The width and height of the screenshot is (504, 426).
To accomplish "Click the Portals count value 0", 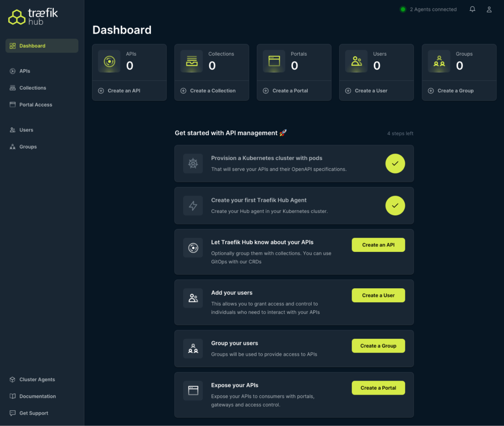I will pyautogui.click(x=294, y=66).
